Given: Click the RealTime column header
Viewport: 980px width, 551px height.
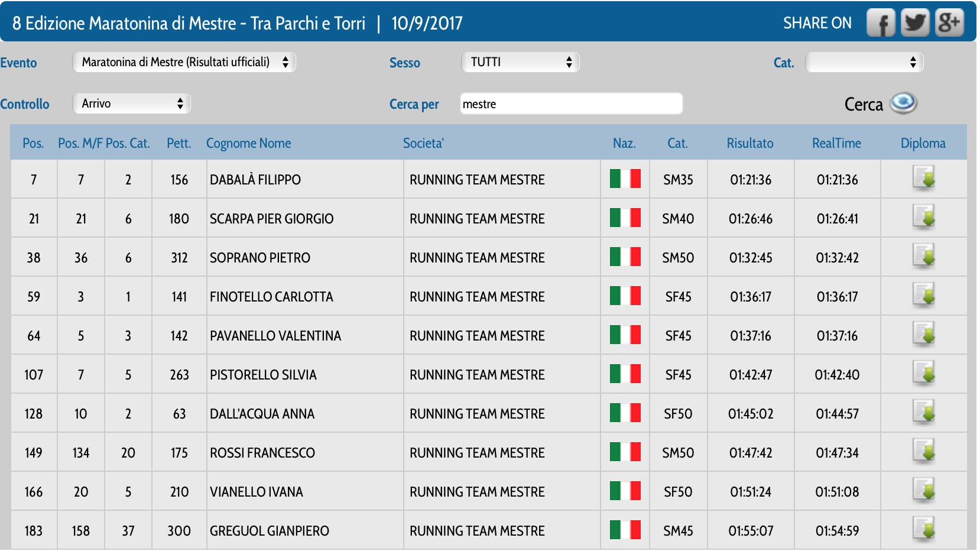Looking at the screenshot, I should pos(836,143).
